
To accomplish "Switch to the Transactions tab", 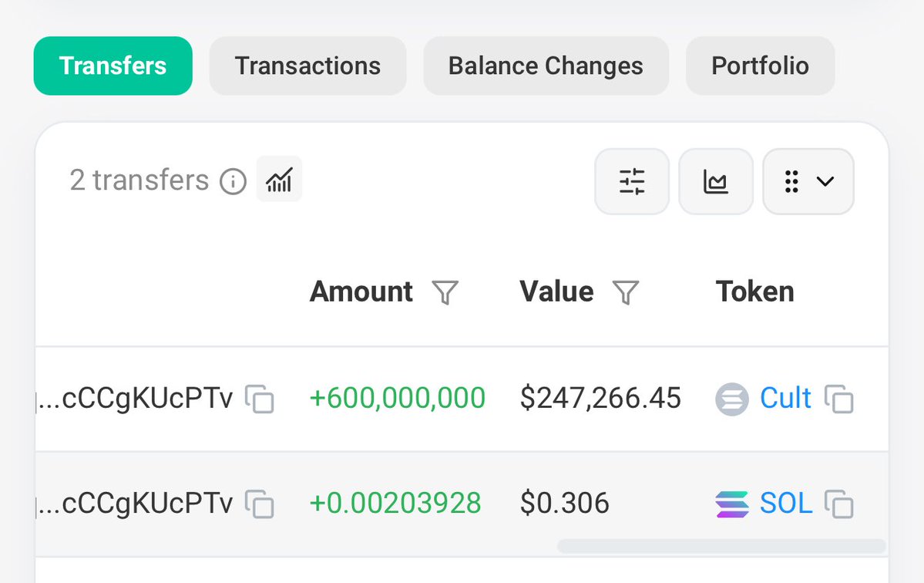I will click(307, 66).
